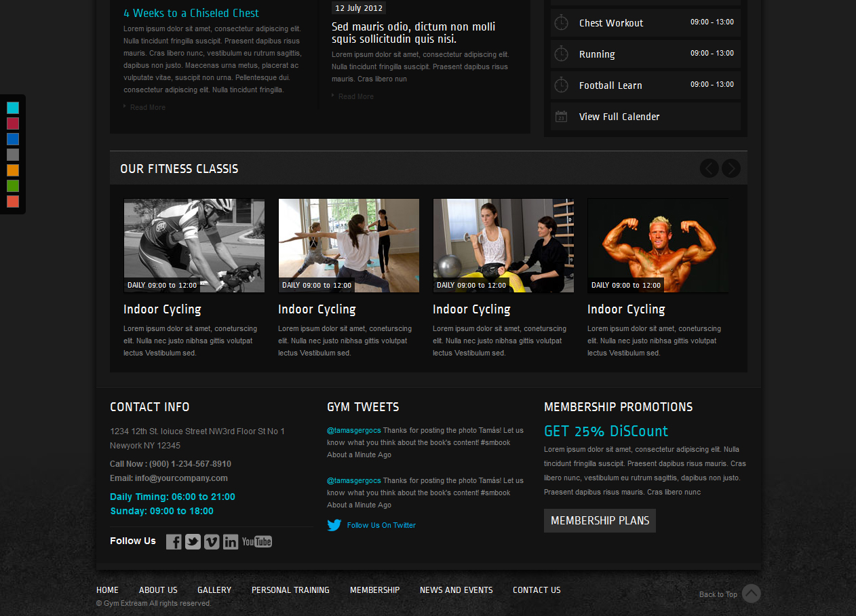Advance fitness classes carousel with next arrow
856x616 pixels.
[x=731, y=168]
